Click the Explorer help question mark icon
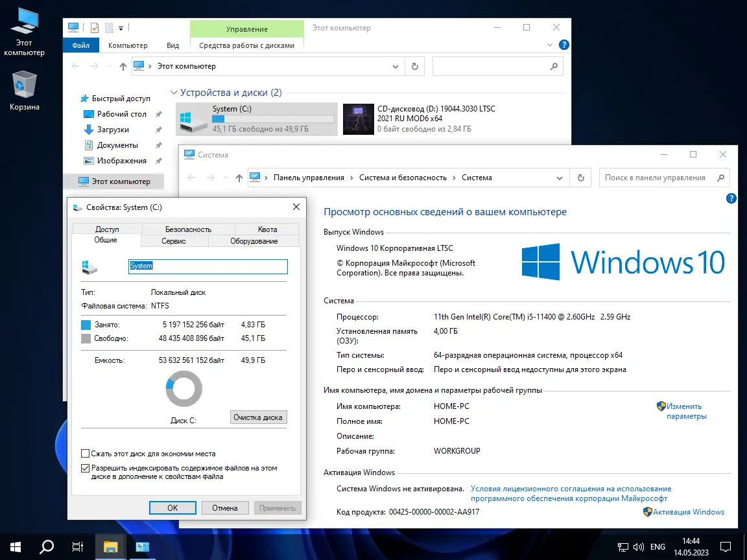The image size is (747, 560). pyautogui.click(x=564, y=45)
